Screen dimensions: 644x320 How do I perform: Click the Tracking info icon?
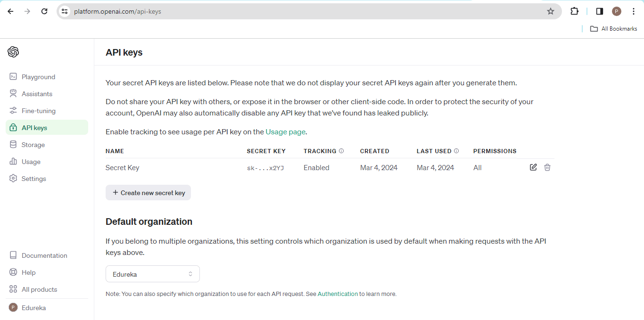click(341, 151)
